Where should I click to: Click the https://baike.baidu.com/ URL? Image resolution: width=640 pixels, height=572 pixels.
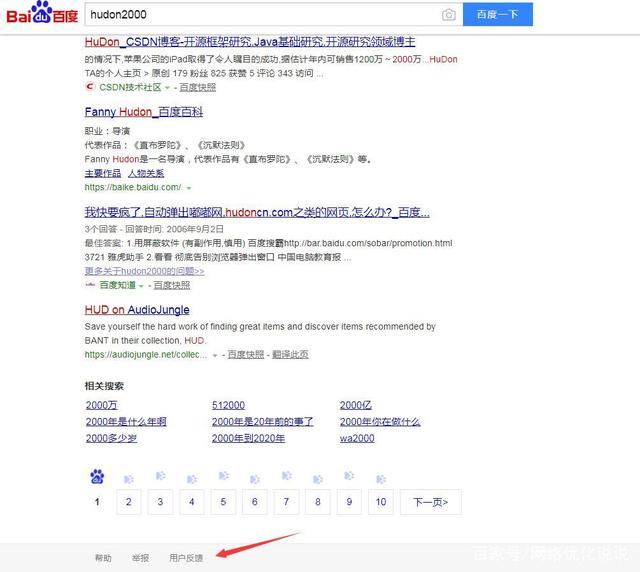[133, 187]
